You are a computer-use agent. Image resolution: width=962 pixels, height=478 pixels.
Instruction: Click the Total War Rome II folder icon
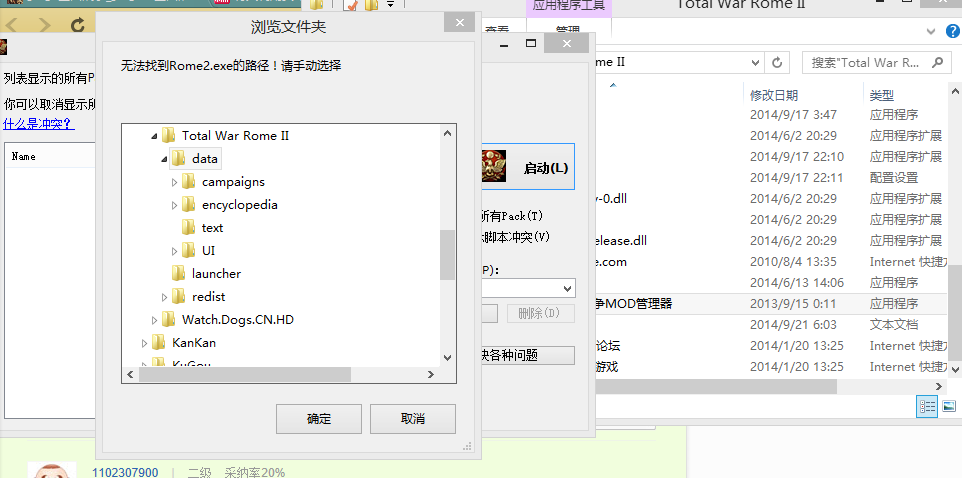pyautogui.click(x=168, y=136)
